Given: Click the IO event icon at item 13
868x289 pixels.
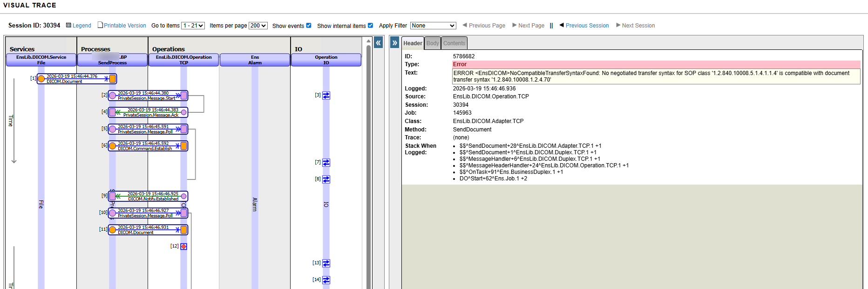Looking at the screenshot, I should coord(326,263).
